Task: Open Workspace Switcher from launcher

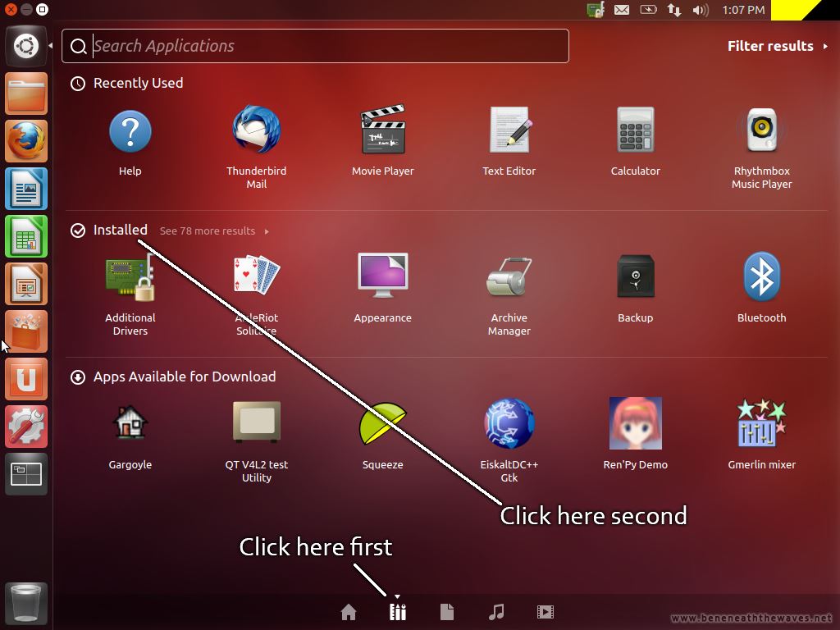Action: click(x=26, y=475)
